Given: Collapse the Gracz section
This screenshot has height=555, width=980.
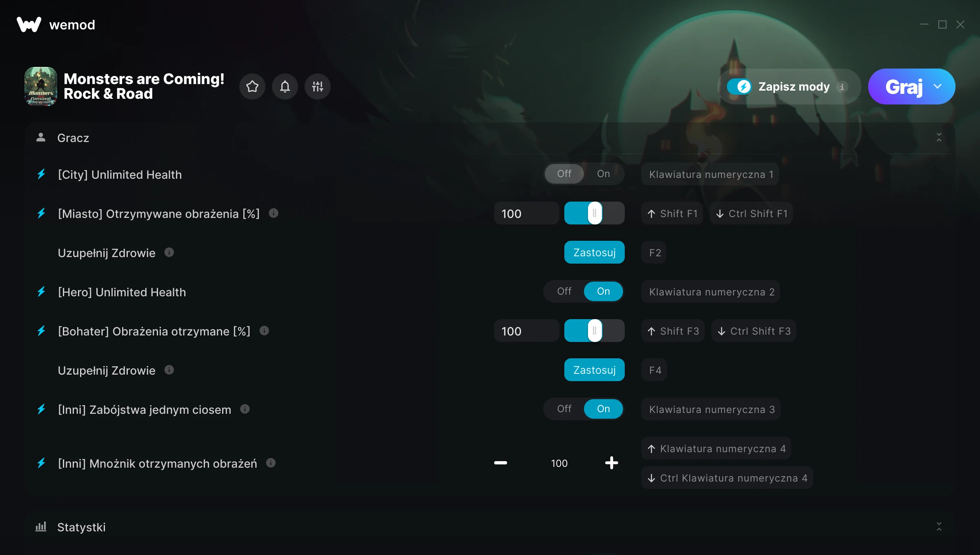Looking at the screenshot, I should point(939,138).
